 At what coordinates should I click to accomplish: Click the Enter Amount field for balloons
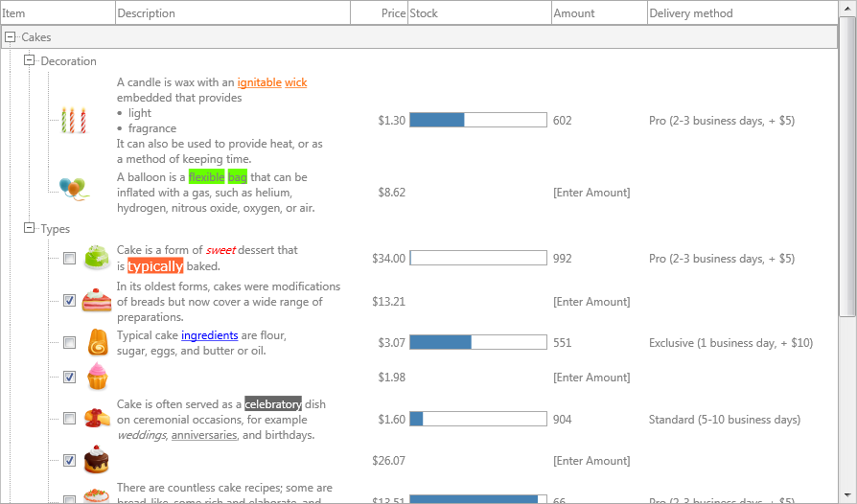pos(591,193)
